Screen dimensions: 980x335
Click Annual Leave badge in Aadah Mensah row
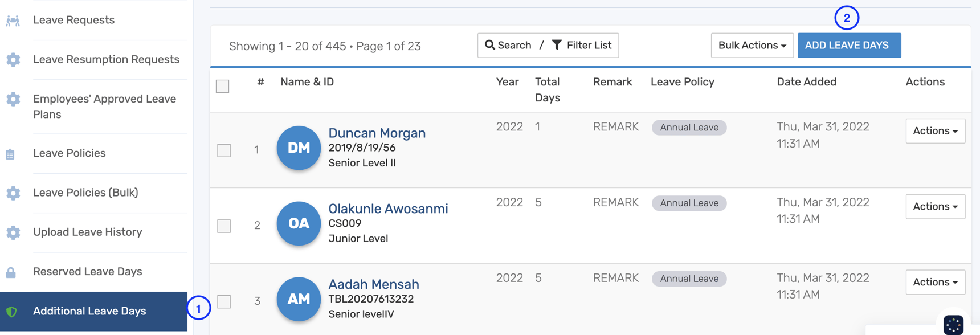pyautogui.click(x=689, y=279)
